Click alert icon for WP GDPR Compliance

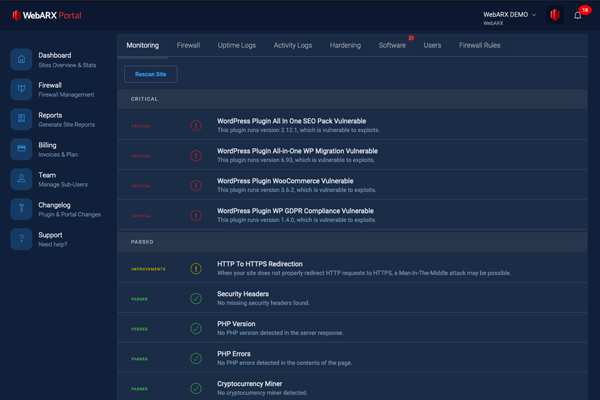pos(196,216)
